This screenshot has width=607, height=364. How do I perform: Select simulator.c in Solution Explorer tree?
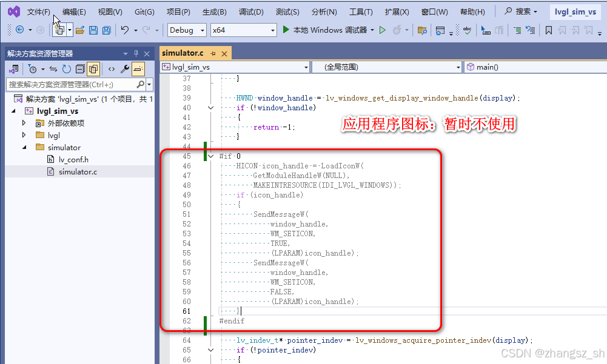[78, 172]
